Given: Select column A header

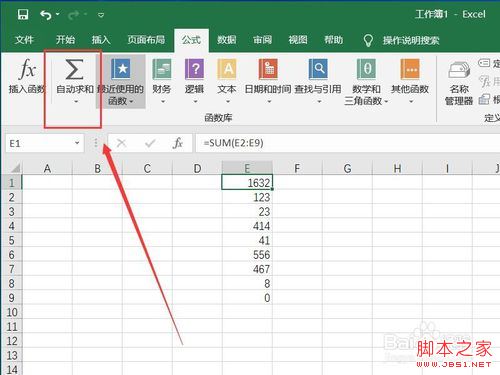Looking at the screenshot, I should [47, 168].
